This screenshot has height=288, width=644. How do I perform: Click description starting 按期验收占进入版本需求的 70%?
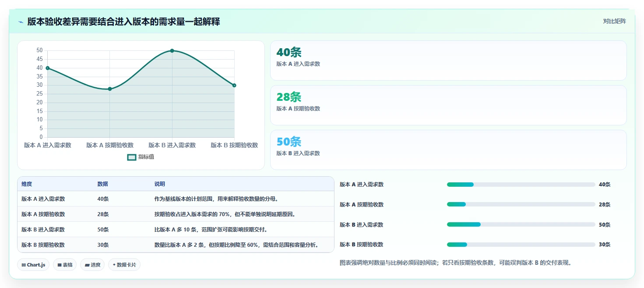tap(225, 214)
